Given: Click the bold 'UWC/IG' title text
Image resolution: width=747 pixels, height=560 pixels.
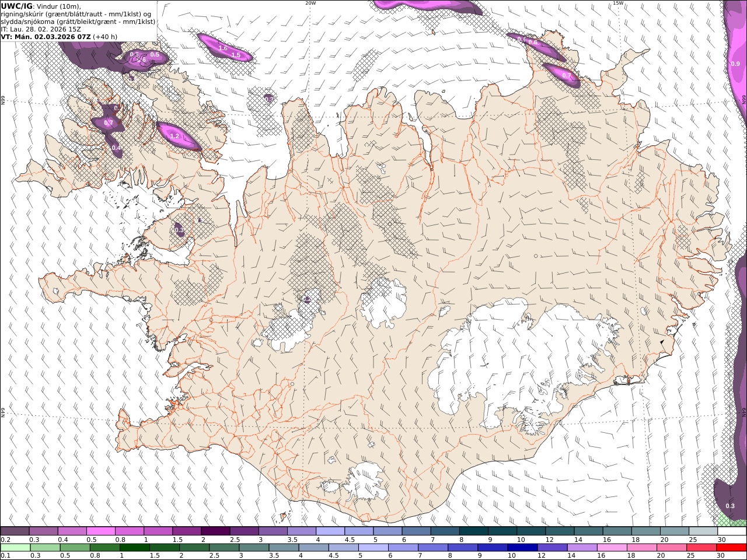Looking at the screenshot, I should pos(16,6).
